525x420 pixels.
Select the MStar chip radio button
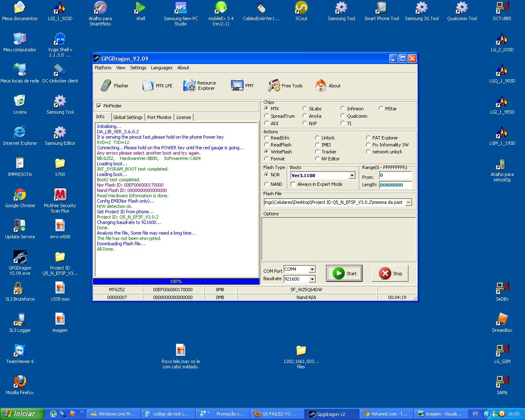381,109
